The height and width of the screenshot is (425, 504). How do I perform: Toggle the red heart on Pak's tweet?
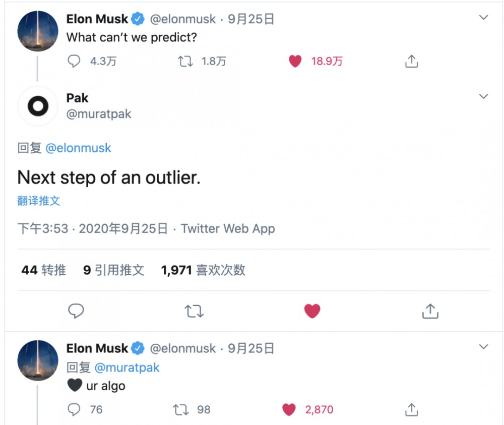click(312, 311)
